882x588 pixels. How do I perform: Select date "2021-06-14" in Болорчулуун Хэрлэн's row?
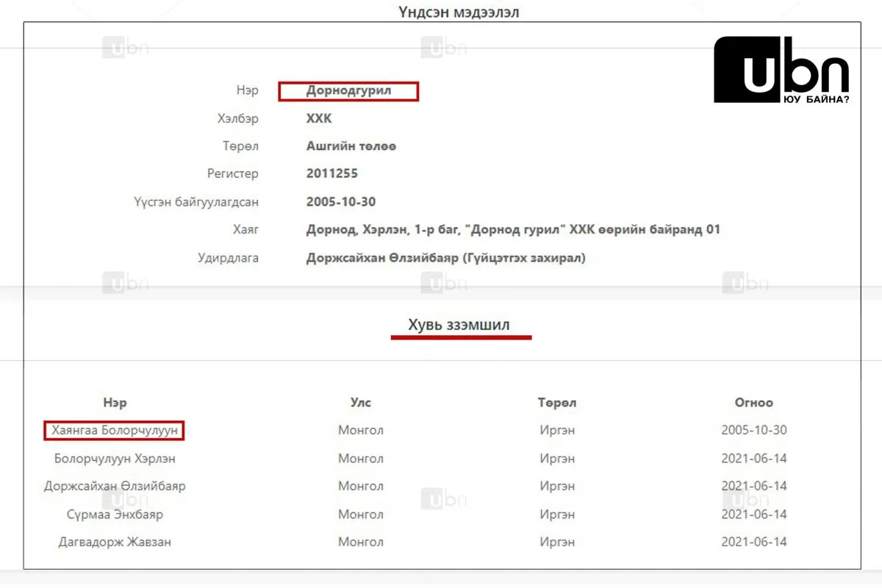pyautogui.click(x=754, y=459)
